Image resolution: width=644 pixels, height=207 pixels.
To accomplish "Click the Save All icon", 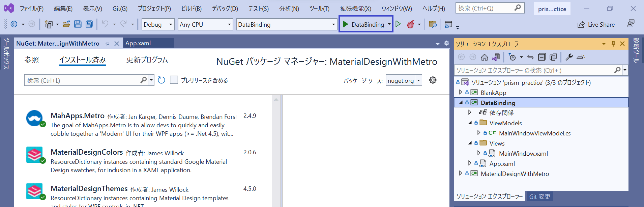I will [89, 24].
